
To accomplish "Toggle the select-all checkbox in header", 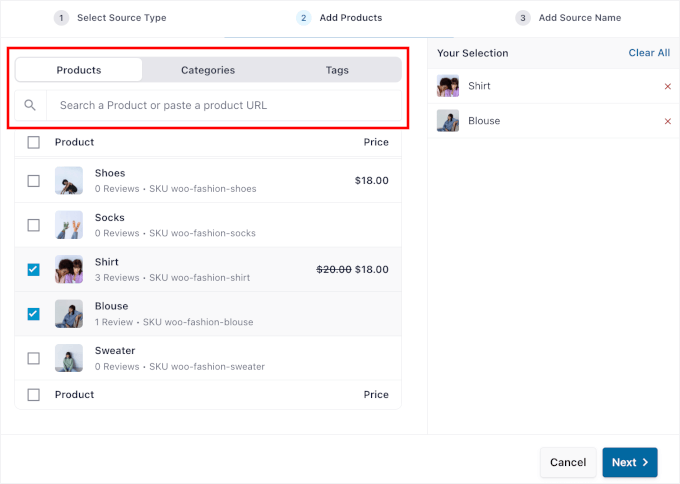I will (x=34, y=142).
